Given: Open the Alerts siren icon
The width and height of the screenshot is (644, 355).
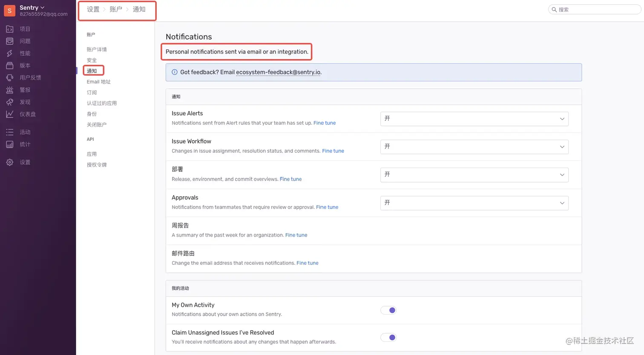Looking at the screenshot, I should point(10,90).
